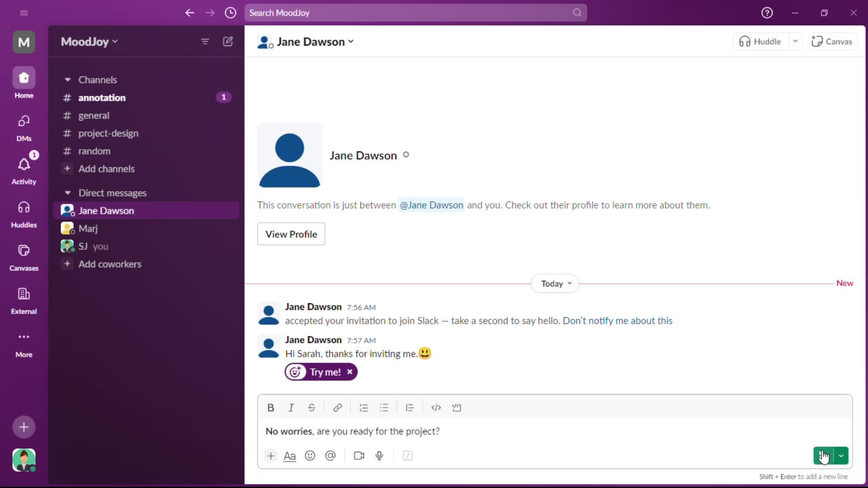Screen dimensions: 868x488
Task: Open the Canvas button
Action: pyautogui.click(x=832, y=42)
